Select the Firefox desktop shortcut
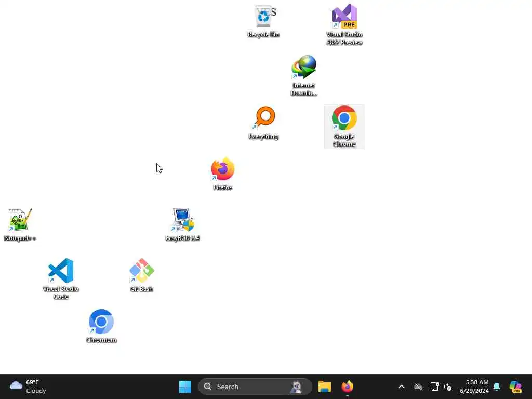Image resolution: width=532 pixels, height=399 pixels. coord(223,174)
